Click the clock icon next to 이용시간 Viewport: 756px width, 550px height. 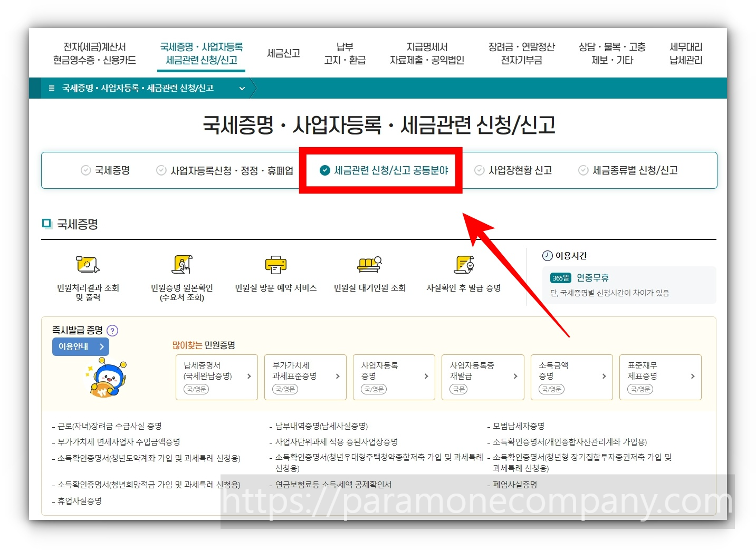pos(548,256)
